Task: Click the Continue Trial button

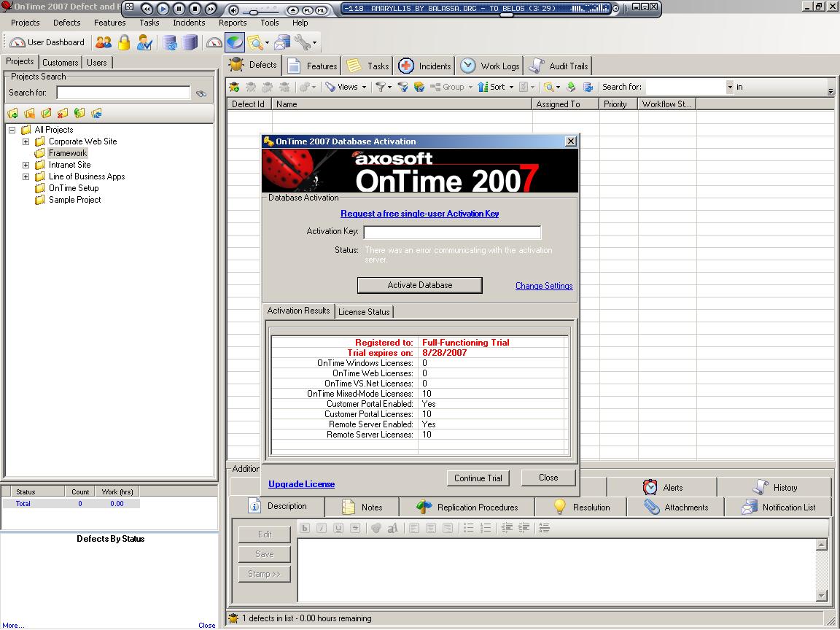Action: (x=478, y=478)
